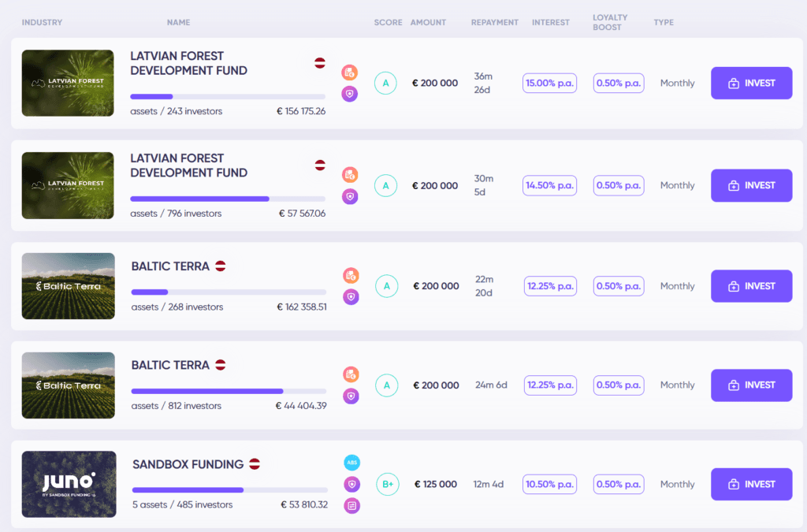Click the remaining amount € 44 404.39

pos(301,406)
